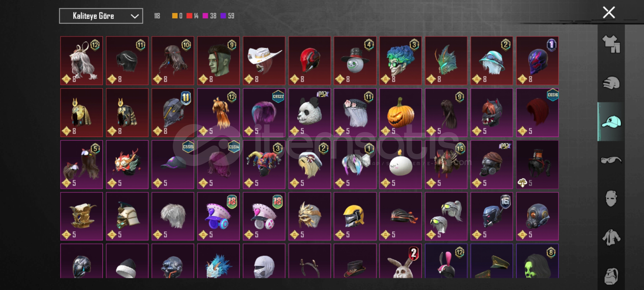Filter by red quality swatch showing 14

(x=192, y=16)
